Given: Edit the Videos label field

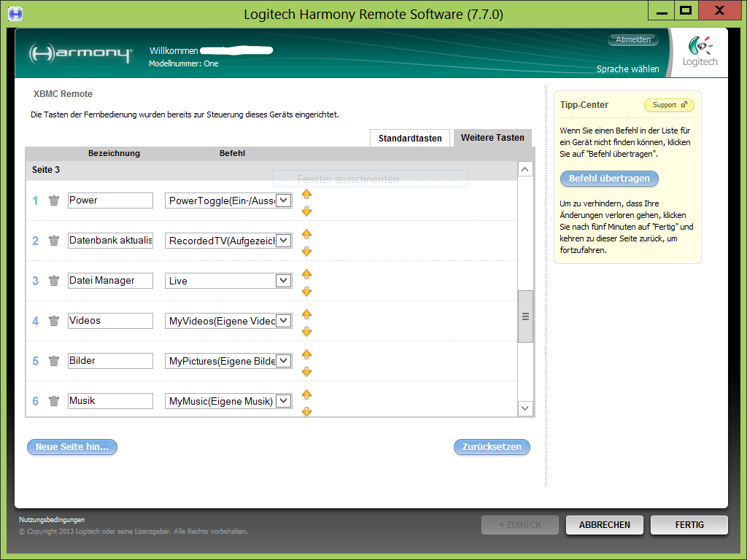Looking at the screenshot, I should click(x=111, y=321).
